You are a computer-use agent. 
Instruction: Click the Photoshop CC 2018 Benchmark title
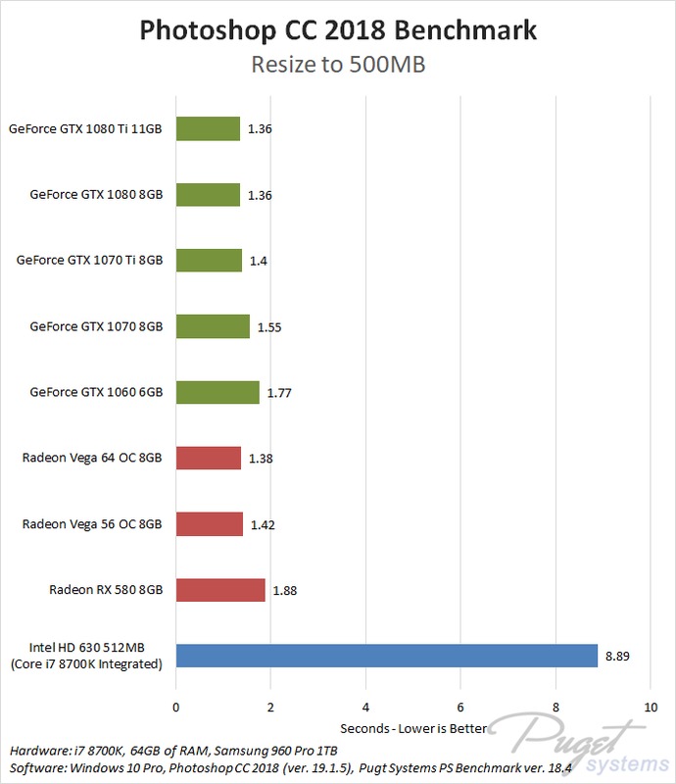click(x=338, y=29)
